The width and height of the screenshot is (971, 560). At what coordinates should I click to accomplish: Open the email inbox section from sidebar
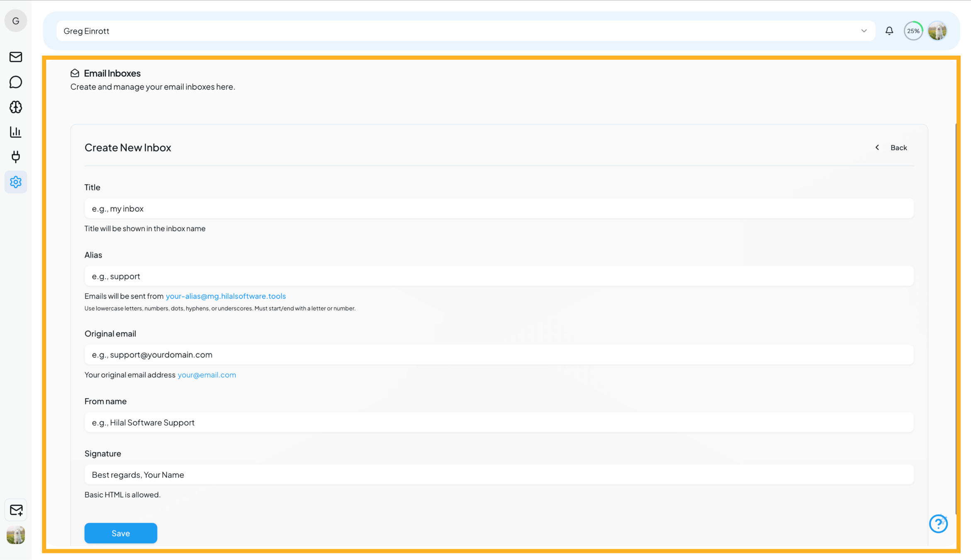click(15, 57)
